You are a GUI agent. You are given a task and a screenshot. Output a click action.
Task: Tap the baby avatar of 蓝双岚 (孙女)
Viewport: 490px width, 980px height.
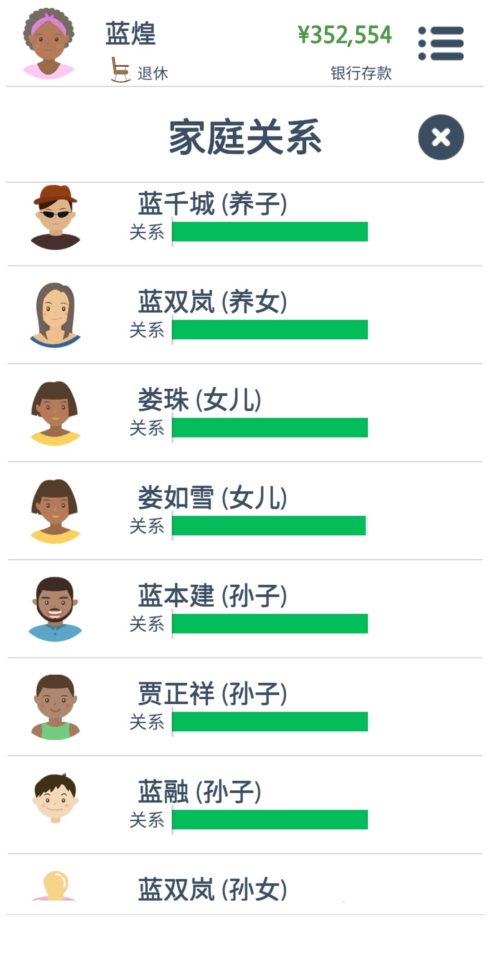(x=54, y=886)
